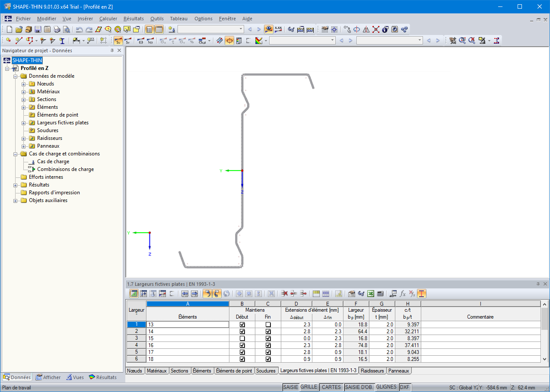The width and height of the screenshot is (550, 392).
Task: Toggle the show results eye icon
Action: pos(269,29)
